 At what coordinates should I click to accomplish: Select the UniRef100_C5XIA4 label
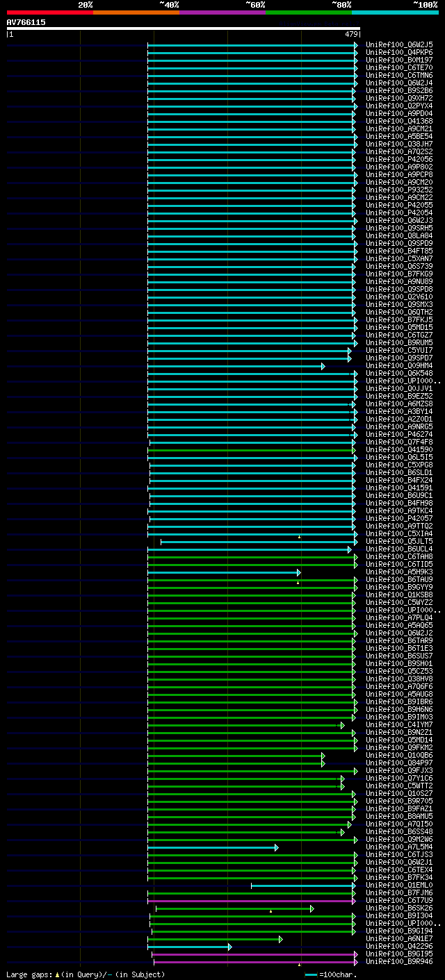399,534
